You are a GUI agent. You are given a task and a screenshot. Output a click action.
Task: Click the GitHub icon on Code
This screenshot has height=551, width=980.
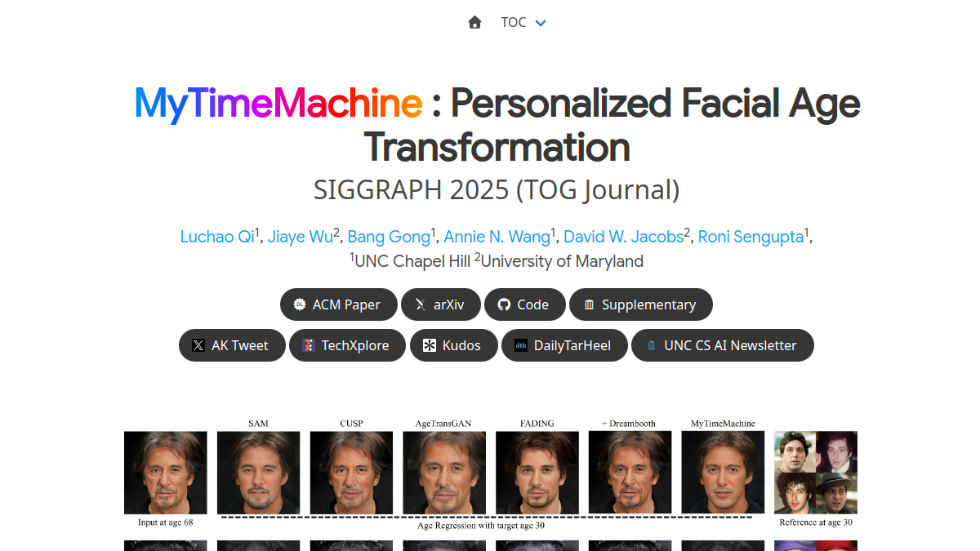point(504,304)
